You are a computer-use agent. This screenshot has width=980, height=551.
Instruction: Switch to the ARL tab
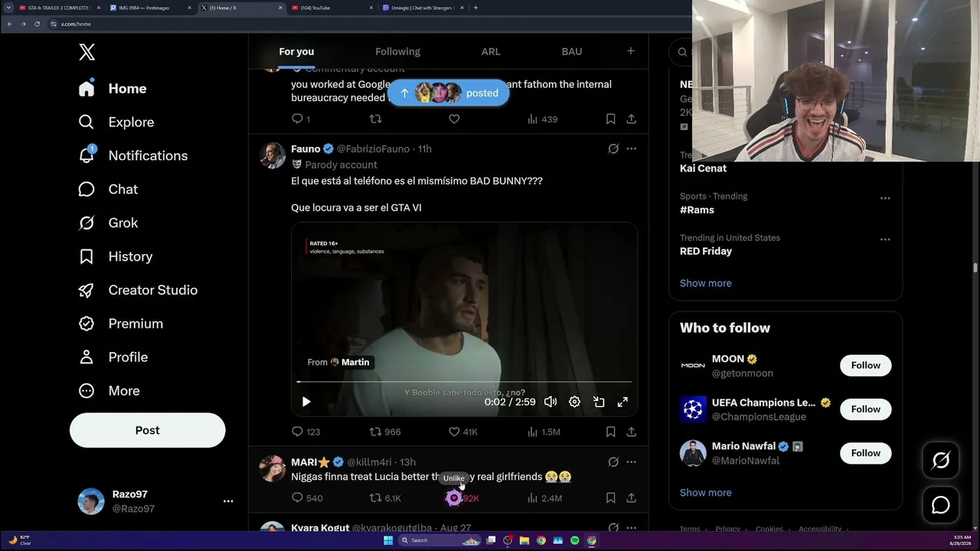(x=491, y=51)
